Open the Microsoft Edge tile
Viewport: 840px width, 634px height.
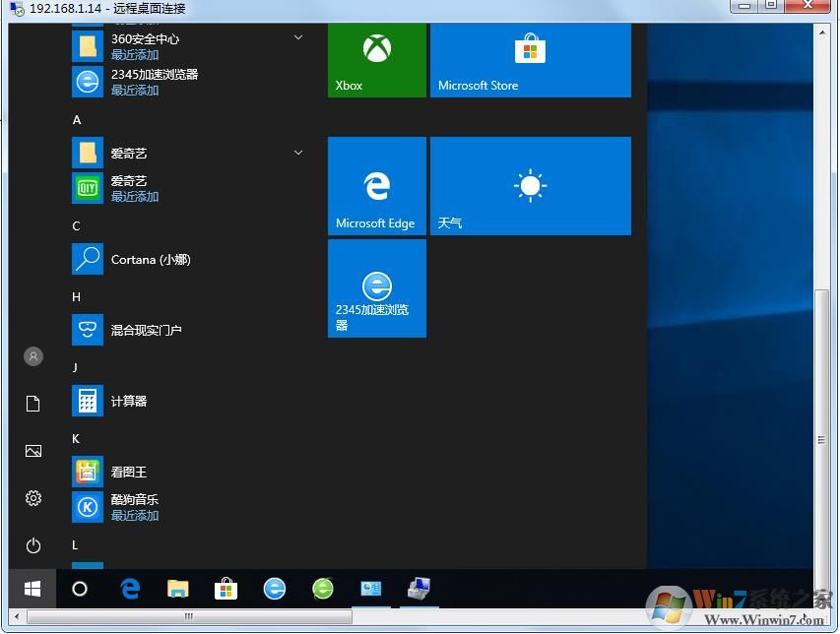pos(376,186)
